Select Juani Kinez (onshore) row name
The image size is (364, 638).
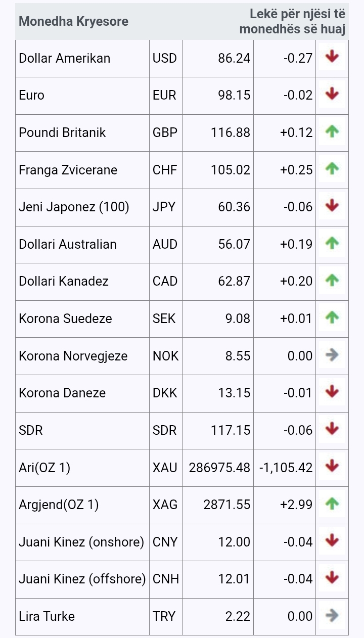point(81,542)
